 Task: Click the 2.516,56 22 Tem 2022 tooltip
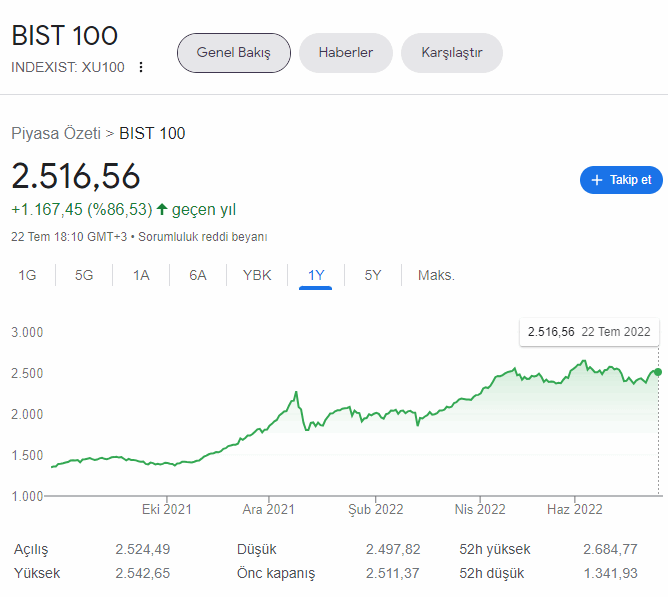589,332
